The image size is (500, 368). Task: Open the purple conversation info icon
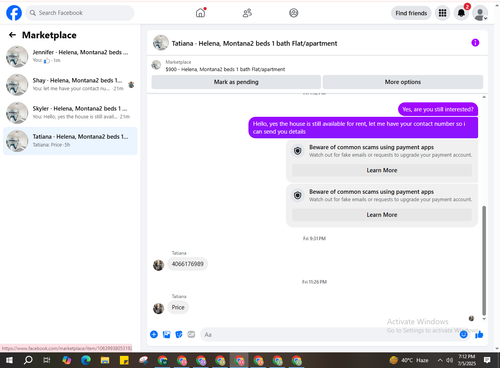point(475,43)
